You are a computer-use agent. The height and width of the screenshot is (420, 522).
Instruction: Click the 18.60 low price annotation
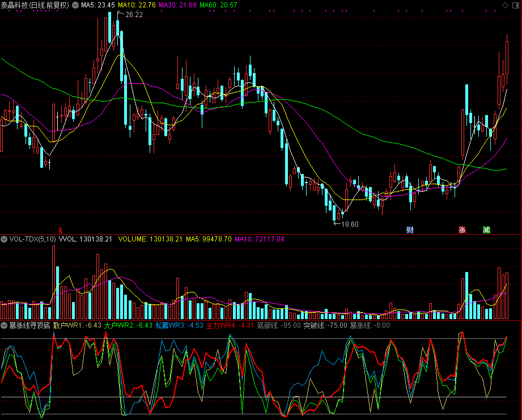(x=350, y=224)
